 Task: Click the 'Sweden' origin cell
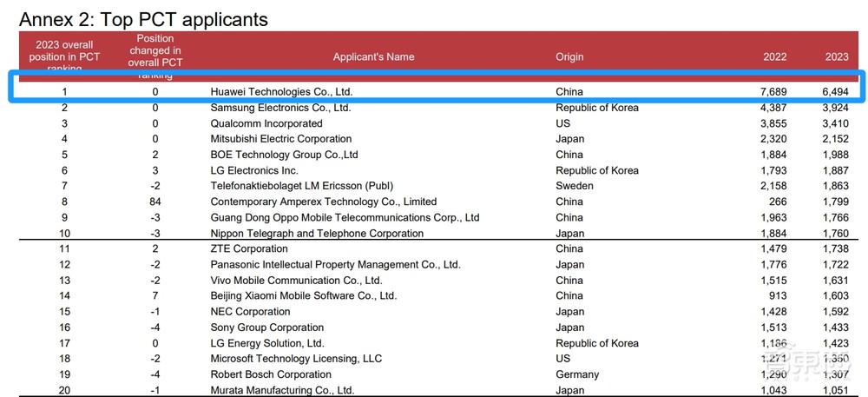tap(575, 186)
